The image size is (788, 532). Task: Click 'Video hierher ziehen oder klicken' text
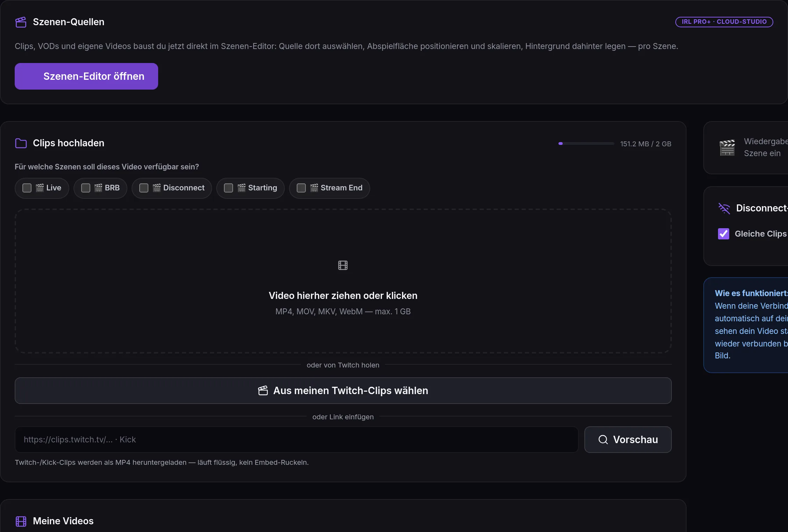point(343,296)
